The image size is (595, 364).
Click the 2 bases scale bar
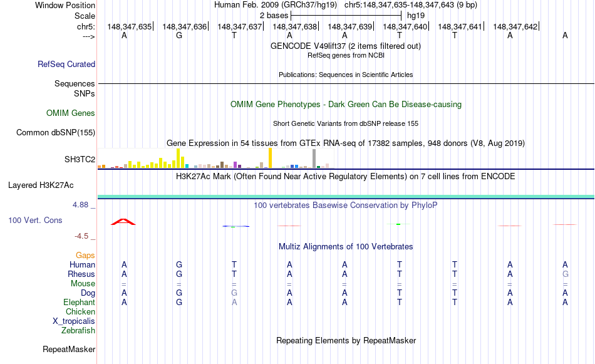[x=346, y=16]
